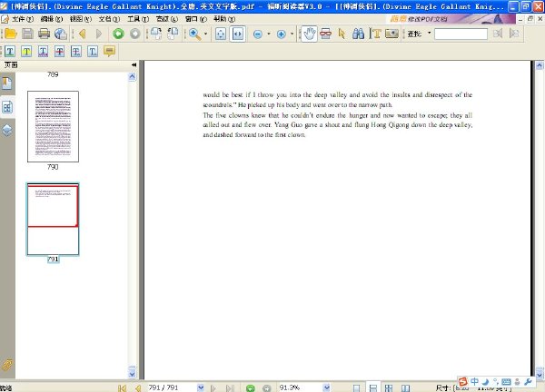Open the page number 791 / 791 dropdown

pyautogui.click(x=201, y=387)
